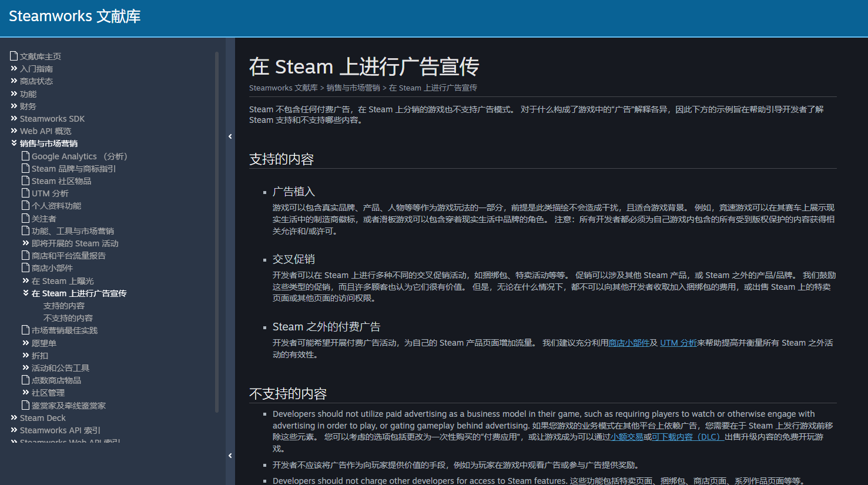Image resolution: width=868 pixels, height=485 pixels.
Task: Follow the 小额交易 hyperlink
Action: 626,437
